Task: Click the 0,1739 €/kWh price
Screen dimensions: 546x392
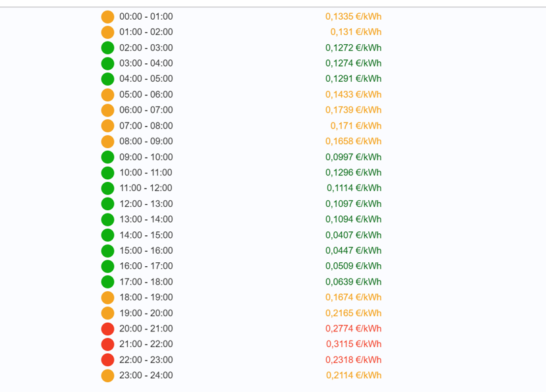Action: (353, 110)
